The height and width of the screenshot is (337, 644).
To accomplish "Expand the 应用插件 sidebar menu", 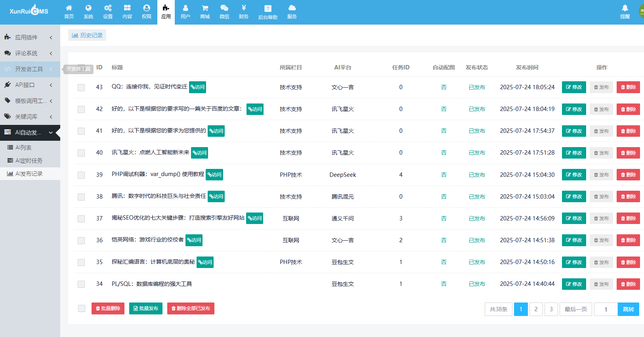I will pos(30,37).
